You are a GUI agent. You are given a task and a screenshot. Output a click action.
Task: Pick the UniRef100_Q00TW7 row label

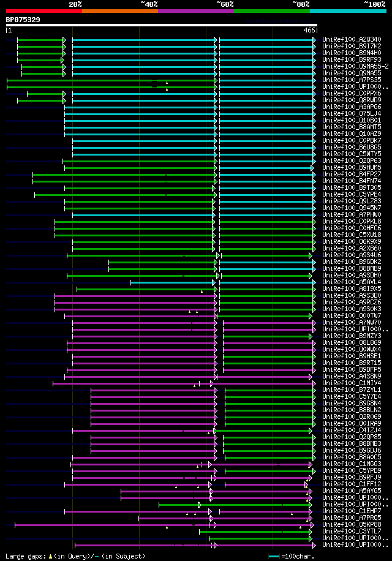point(352,316)
